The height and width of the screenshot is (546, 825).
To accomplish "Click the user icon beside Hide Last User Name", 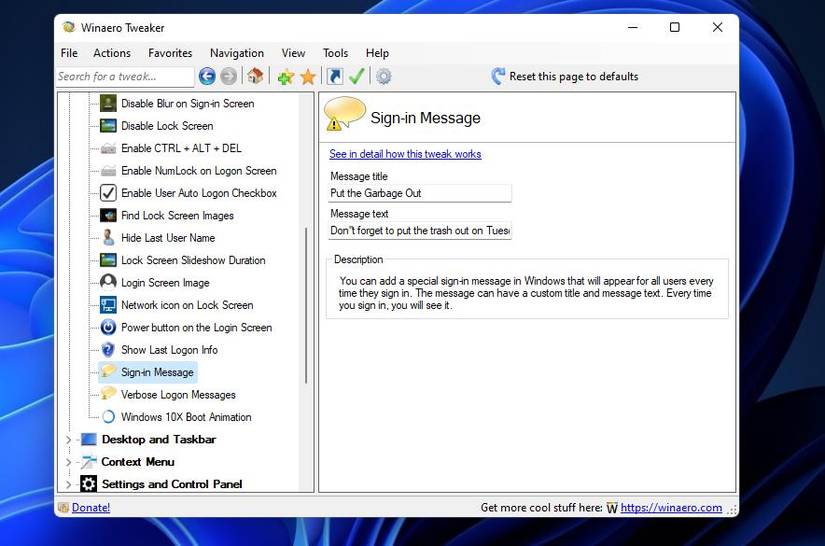I will (108, 238).
